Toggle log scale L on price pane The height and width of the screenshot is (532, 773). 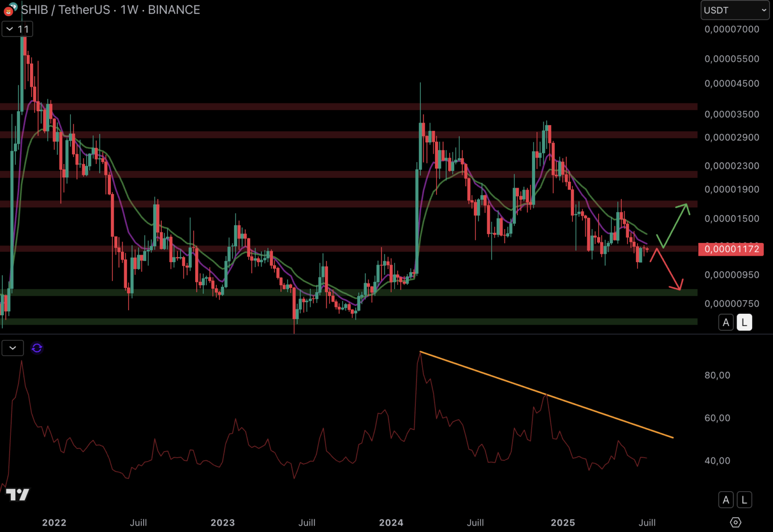pyautogui.click(x=744, y=323)
